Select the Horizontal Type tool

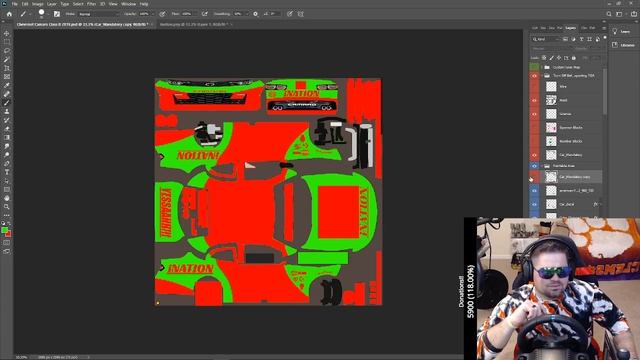tap(7, 172)
